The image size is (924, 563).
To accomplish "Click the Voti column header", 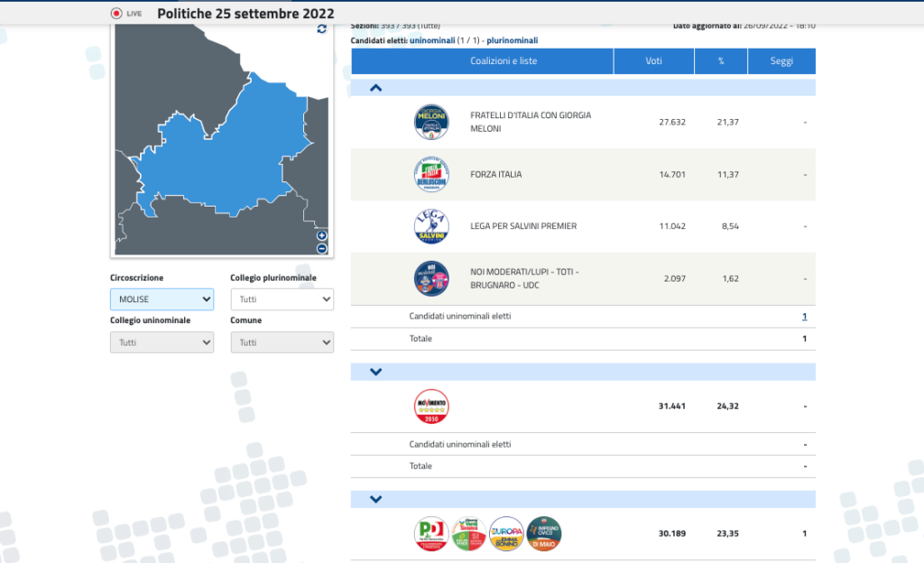I will (x=654, y=61).
